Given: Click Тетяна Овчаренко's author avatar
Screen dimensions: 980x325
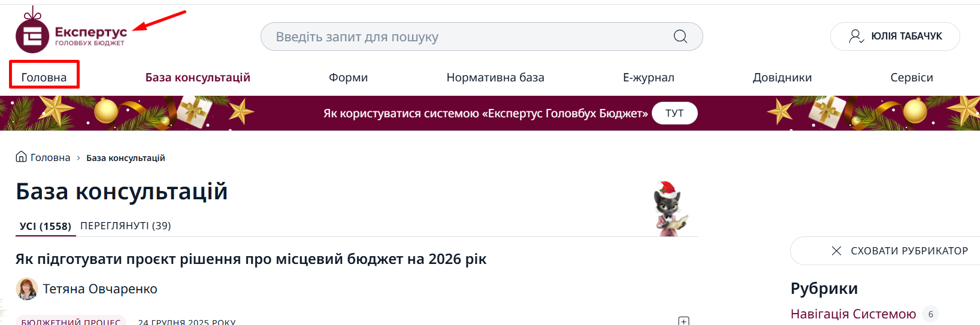Looking at the screenshot, I should (x=27, y=289).
